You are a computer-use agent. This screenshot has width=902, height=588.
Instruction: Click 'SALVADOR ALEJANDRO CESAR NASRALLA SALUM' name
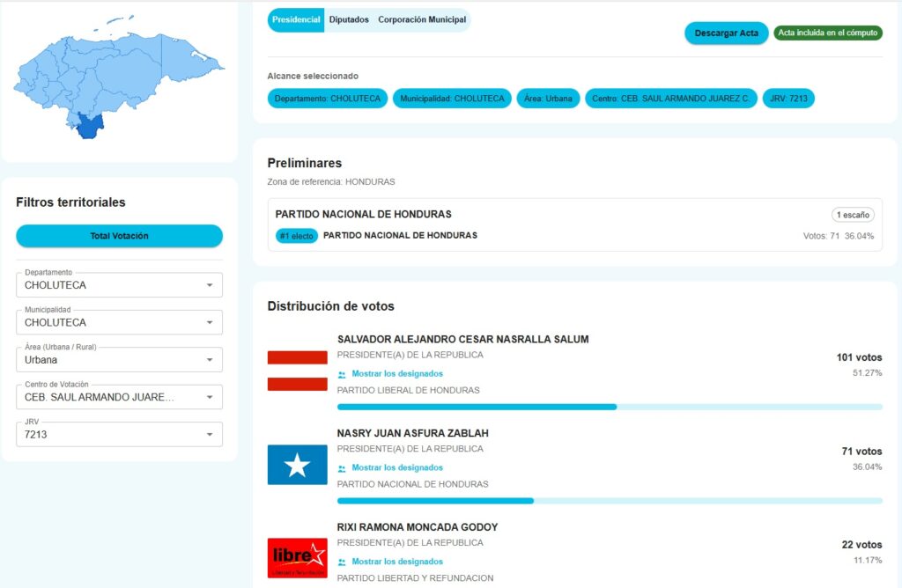coord(462,339)
